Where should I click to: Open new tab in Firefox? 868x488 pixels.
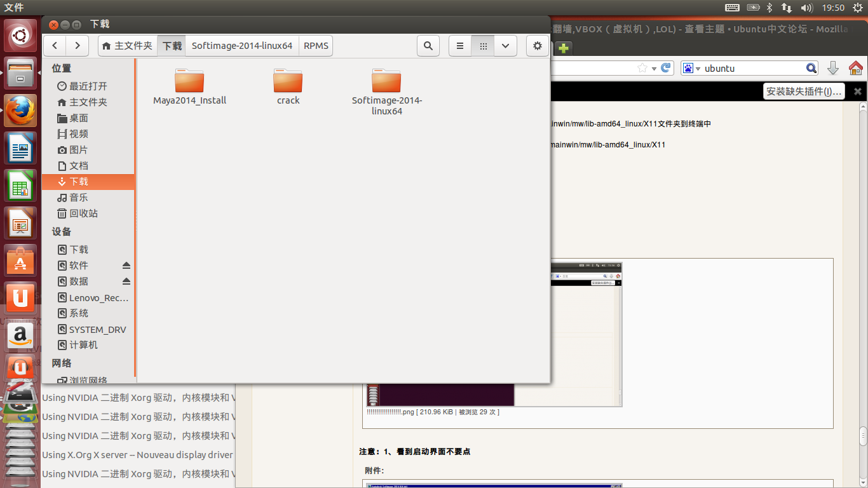[x=563, y=48]
